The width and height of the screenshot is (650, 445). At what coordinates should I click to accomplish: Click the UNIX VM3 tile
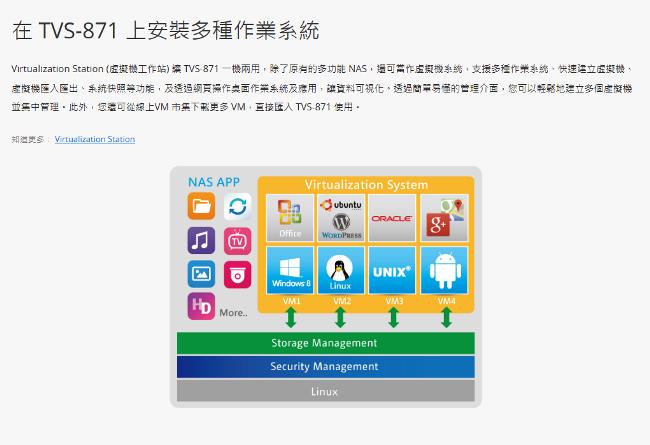coord(392,270)
